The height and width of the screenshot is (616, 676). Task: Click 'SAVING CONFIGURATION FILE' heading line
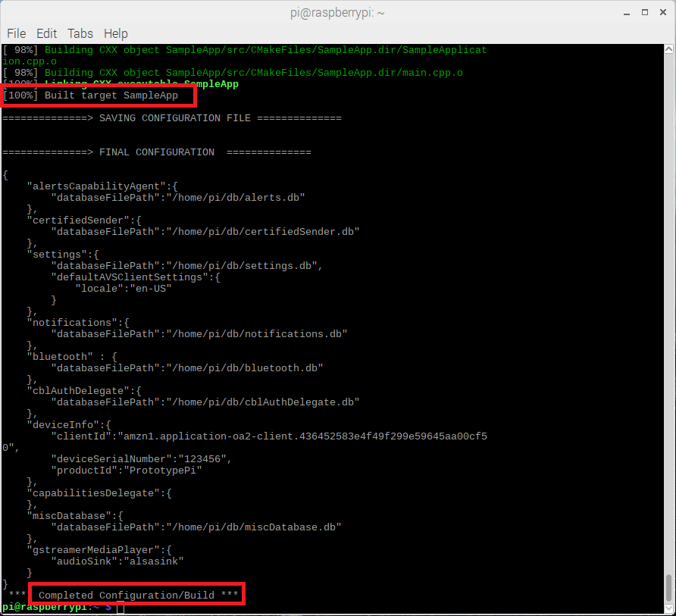(x=172, y=118)
